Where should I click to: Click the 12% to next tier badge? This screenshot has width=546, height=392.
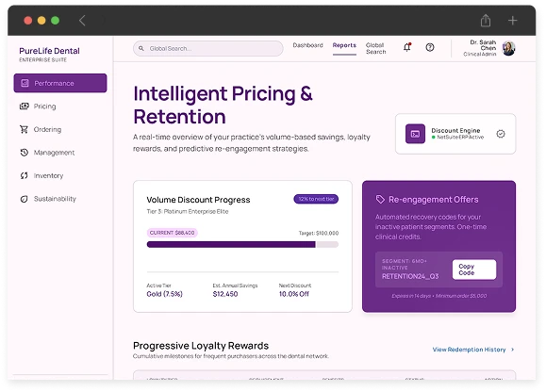[x=316, y=199]
